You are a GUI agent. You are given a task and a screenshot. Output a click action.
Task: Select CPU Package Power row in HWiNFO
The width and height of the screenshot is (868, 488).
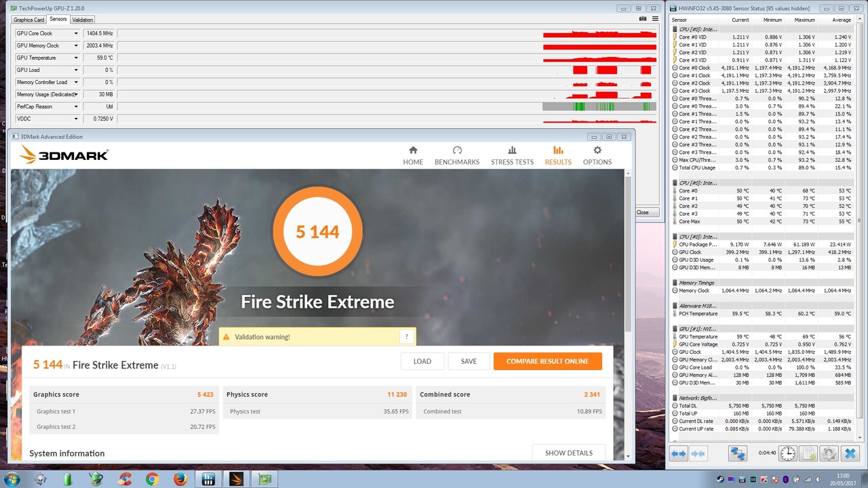pyautogui.click(x=762, y=245)
